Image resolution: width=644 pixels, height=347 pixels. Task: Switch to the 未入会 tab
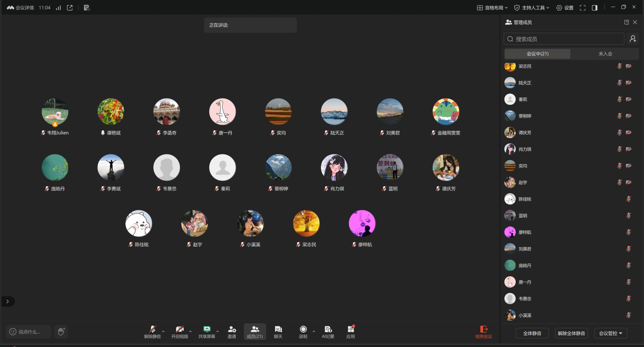click(605, 54)
